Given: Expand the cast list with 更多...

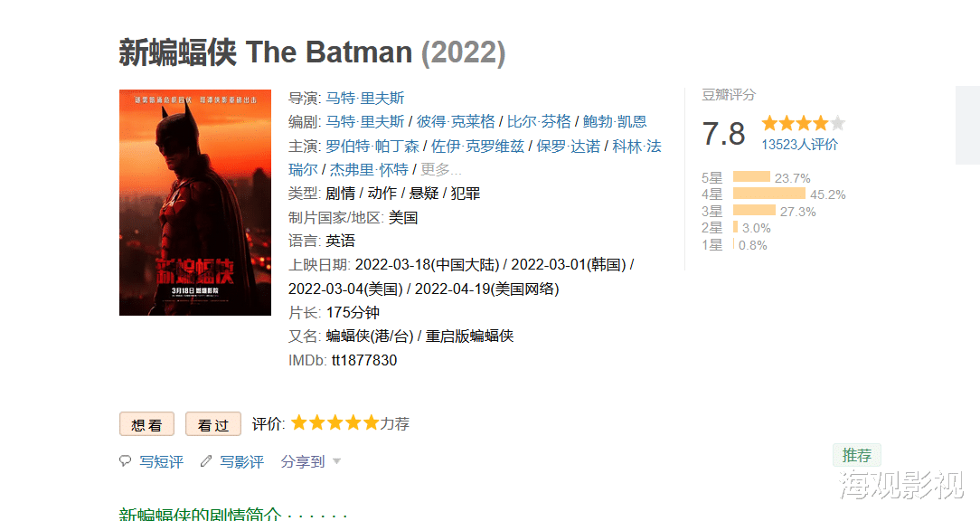Looking at the screenshot, I should [x=441, y=169].
